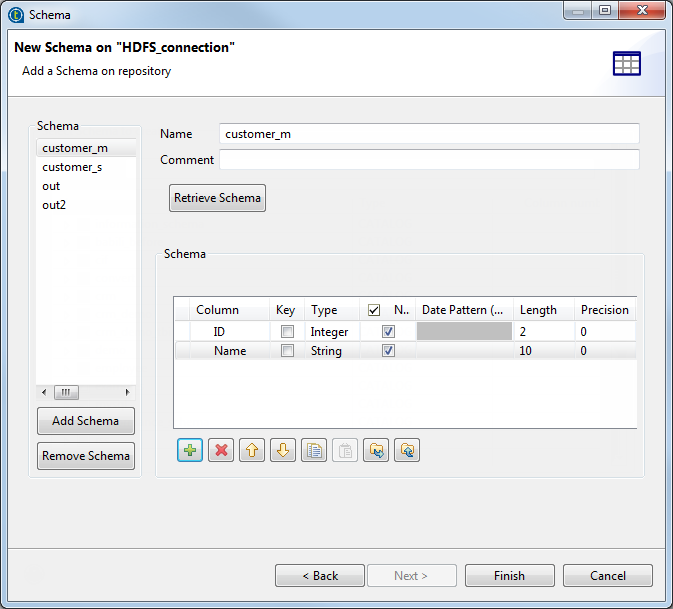This screenshot has width=673, height=609.
Task: Click the import schema from file icon
Action: [376, 450]
